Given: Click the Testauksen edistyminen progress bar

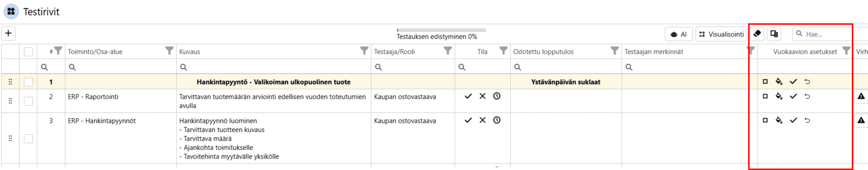Looking at the screenshot, I should click(x=441, y=30).
